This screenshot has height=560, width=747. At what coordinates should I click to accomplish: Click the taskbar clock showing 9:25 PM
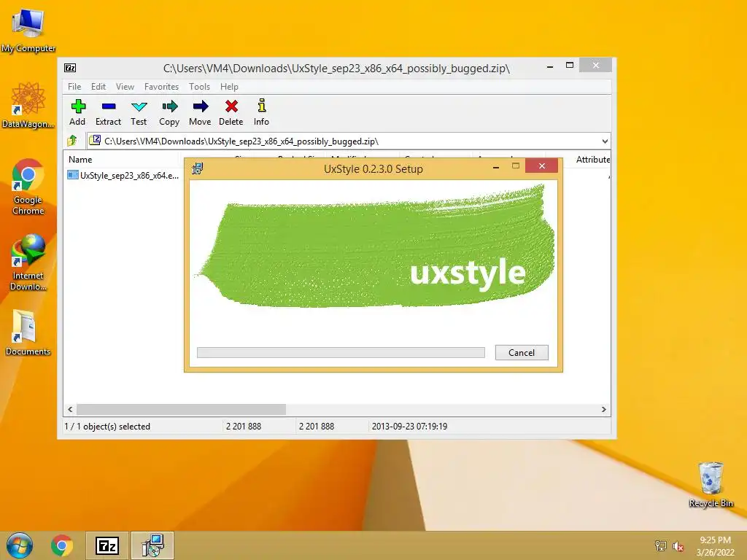(x=715, y=545)
